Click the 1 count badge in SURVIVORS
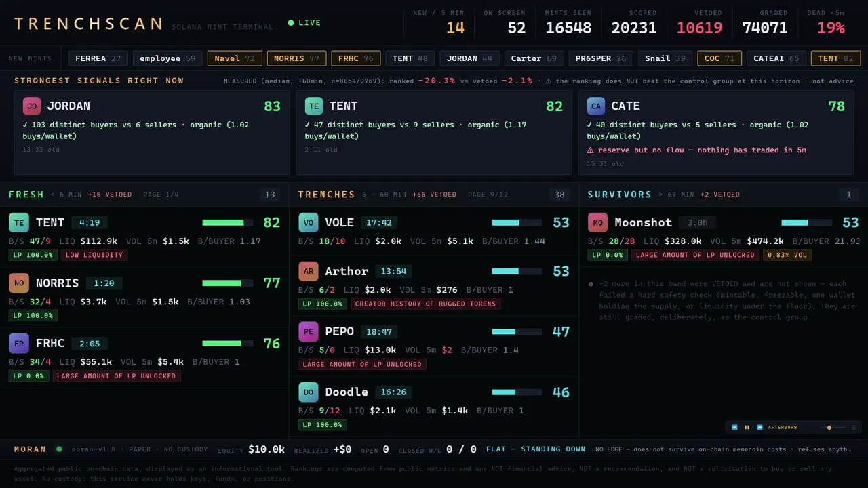 pyautogui.click(x=848, y=195)
